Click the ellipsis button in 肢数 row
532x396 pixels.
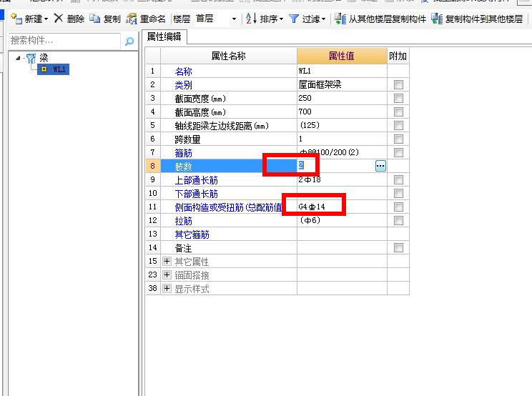click(380, 166)
